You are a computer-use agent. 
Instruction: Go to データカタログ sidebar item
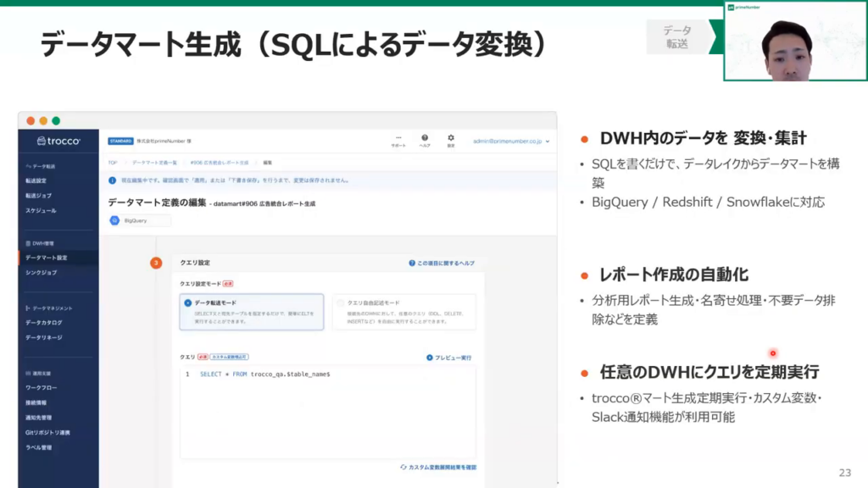pyautogui.click(x=43, y=322)
